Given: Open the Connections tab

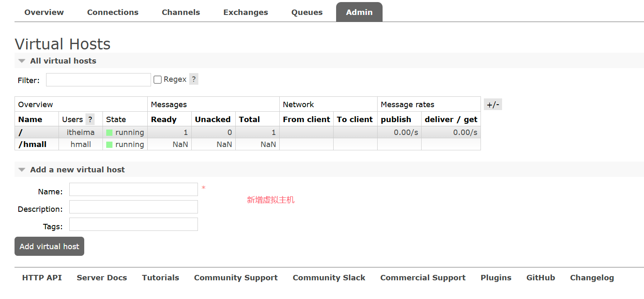Looking at the screenshot, I should (x=112, y=12).
